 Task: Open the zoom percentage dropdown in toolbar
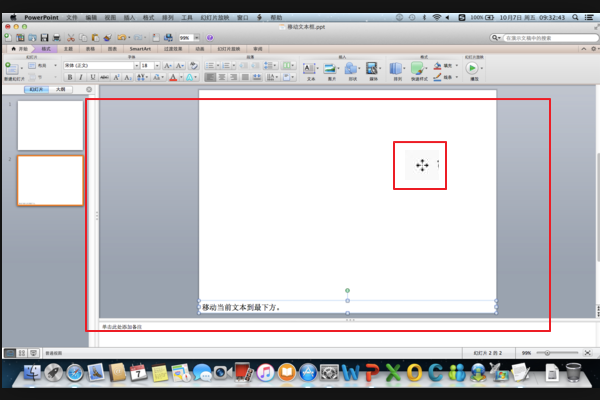197,38
